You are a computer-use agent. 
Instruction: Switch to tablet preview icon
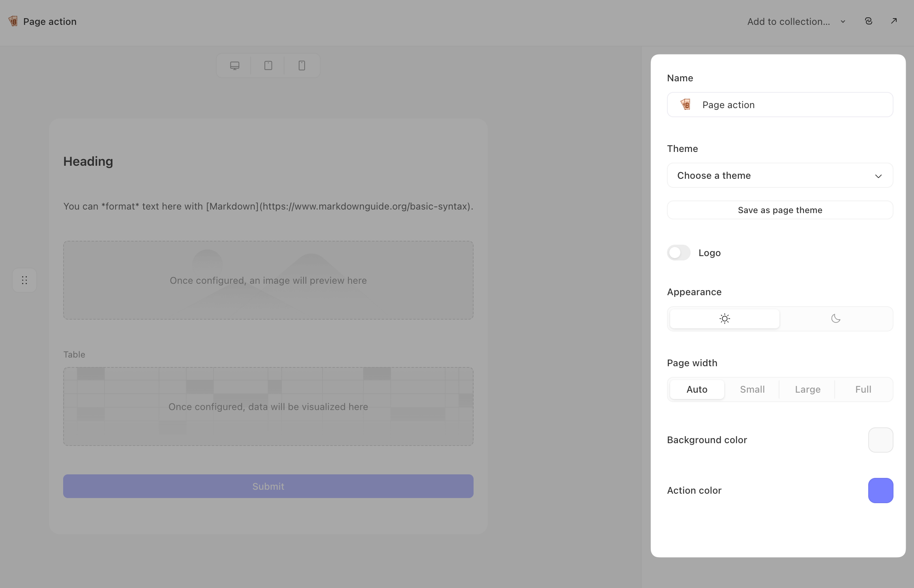click(268, 66)
